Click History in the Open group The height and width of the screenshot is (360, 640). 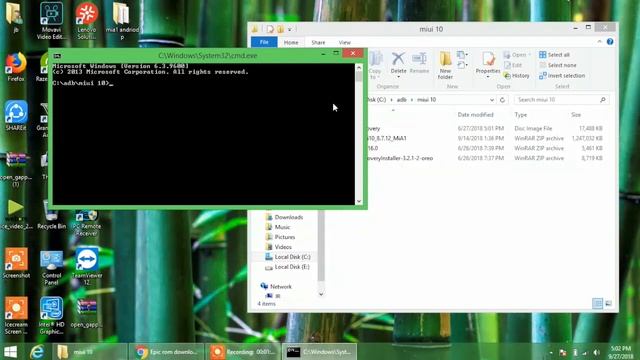coord(517,76)
